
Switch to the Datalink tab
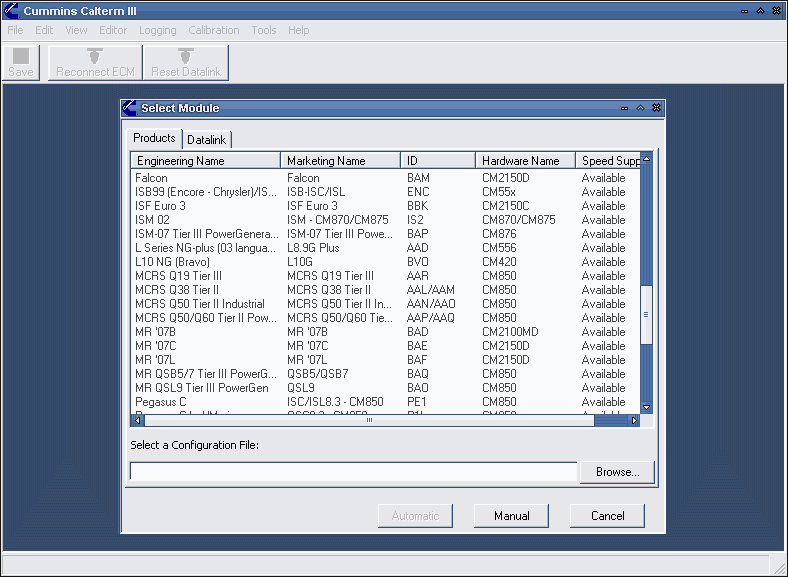tap(207, 140)
